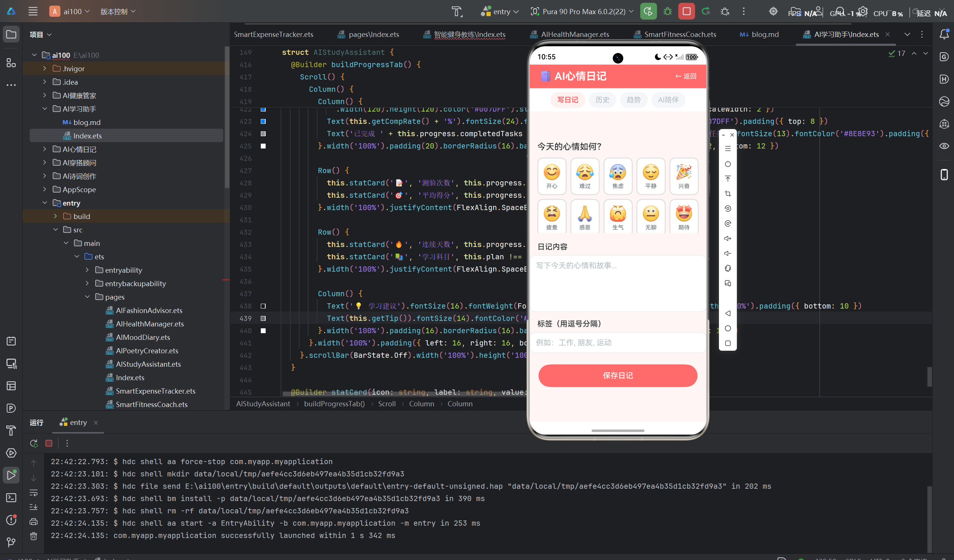Switch to SmartExpenseTracker.ets tab

pos(273,34)
